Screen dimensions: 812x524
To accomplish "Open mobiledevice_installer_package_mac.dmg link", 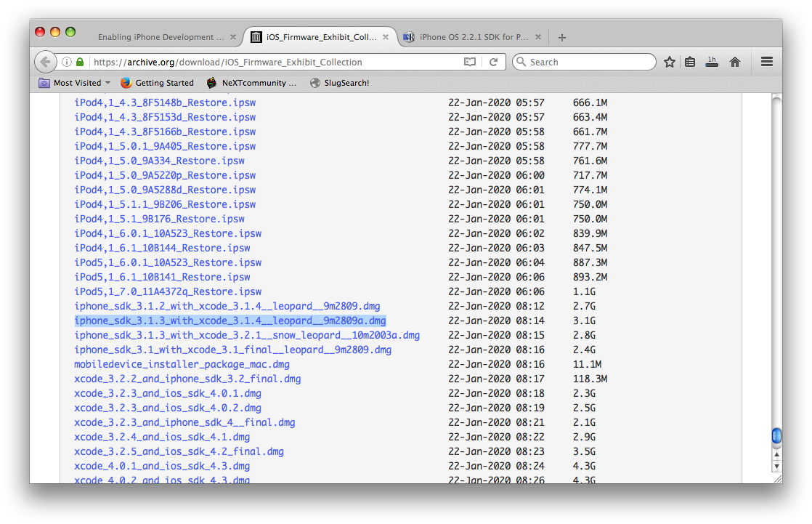I will [x=182, y=364].
